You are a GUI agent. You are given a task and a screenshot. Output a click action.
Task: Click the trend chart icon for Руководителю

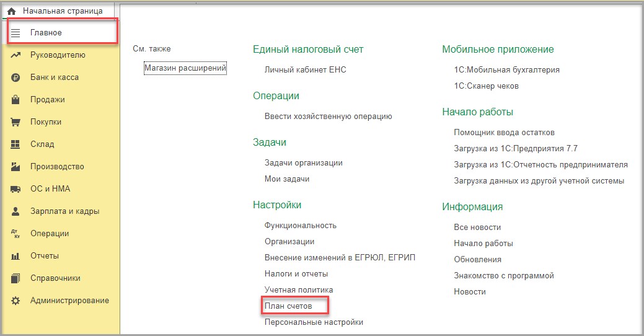click(x=15, y=55)
